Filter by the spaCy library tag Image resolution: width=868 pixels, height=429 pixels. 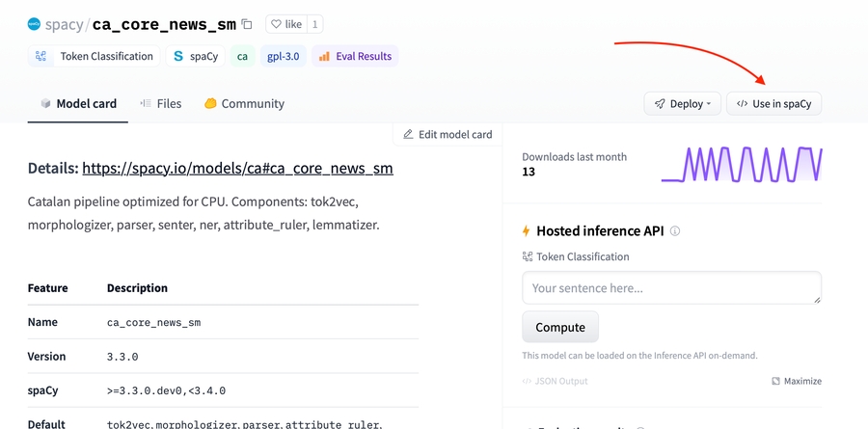click(195, 56)
